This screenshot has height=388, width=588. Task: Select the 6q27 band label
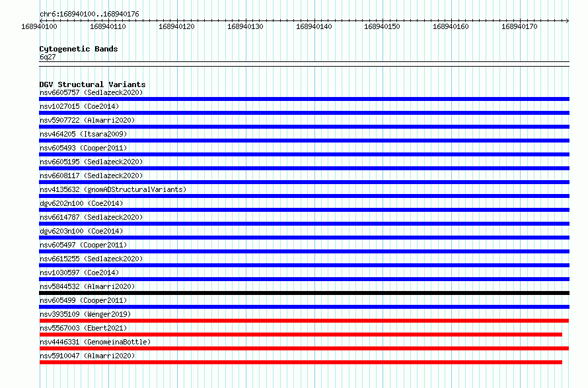48,57
